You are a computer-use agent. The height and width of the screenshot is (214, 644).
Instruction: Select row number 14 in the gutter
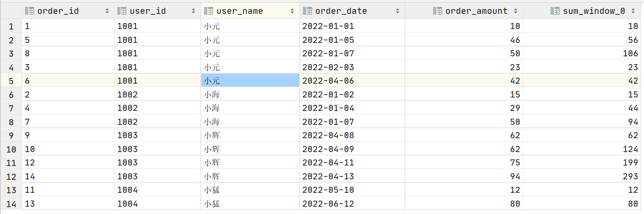point(11,204)
